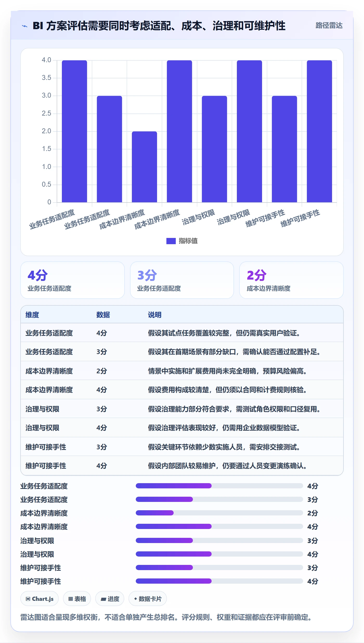Click the 进度 tag chip
364x643 pixels.
(x=110, y=599)
